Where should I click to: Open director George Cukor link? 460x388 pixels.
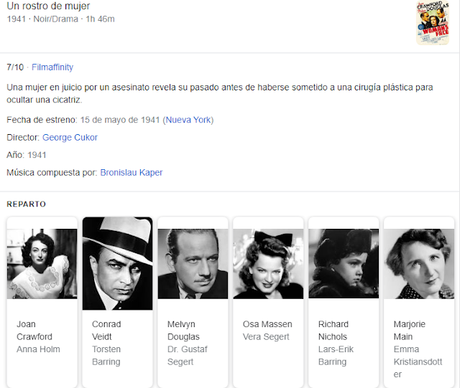coord(70,137)
